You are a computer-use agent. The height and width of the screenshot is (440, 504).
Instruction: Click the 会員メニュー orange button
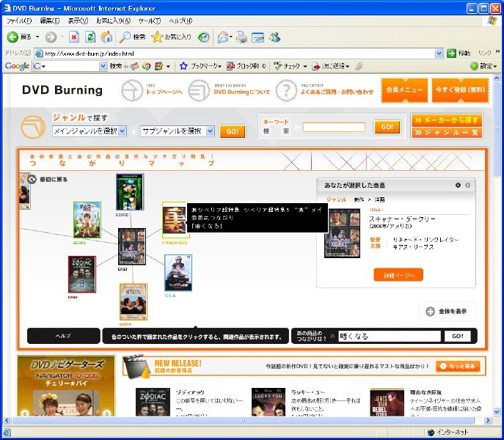(x=403, y=90)
